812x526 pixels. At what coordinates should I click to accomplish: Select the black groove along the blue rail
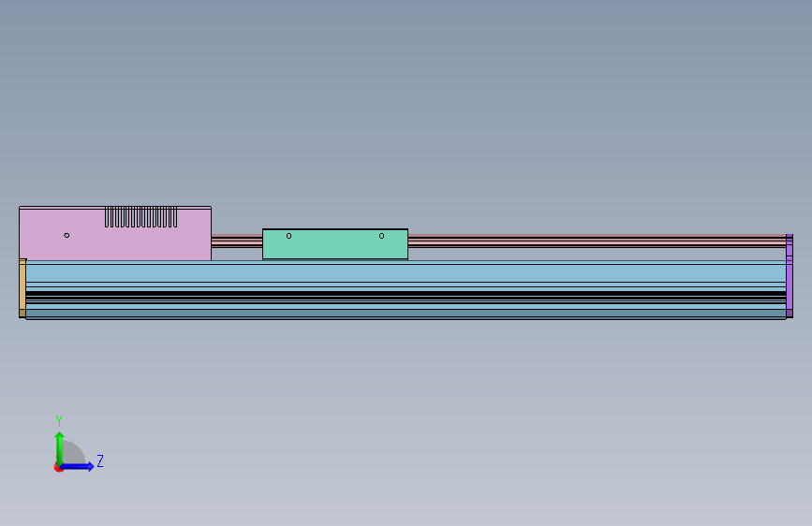coord(406,294)
